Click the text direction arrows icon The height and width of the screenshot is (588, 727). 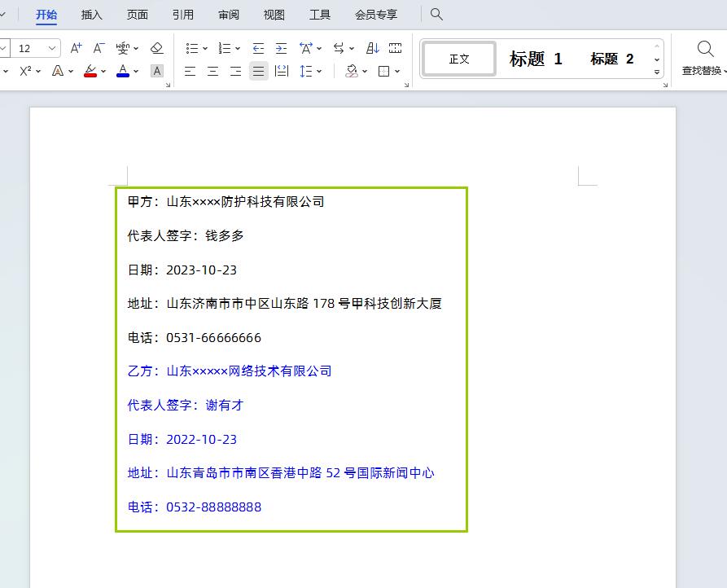pyautogui.click(x=339, y=48)
